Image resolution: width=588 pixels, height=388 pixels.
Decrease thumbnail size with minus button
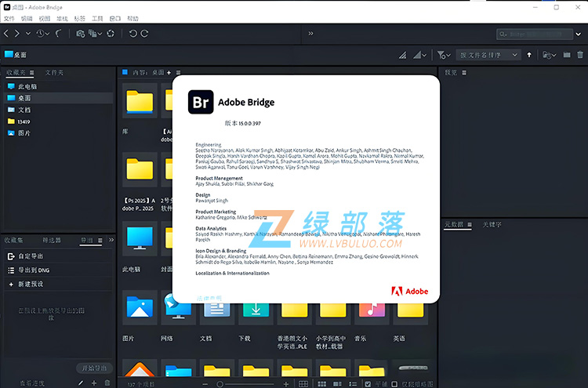click(x=205, y=384)
